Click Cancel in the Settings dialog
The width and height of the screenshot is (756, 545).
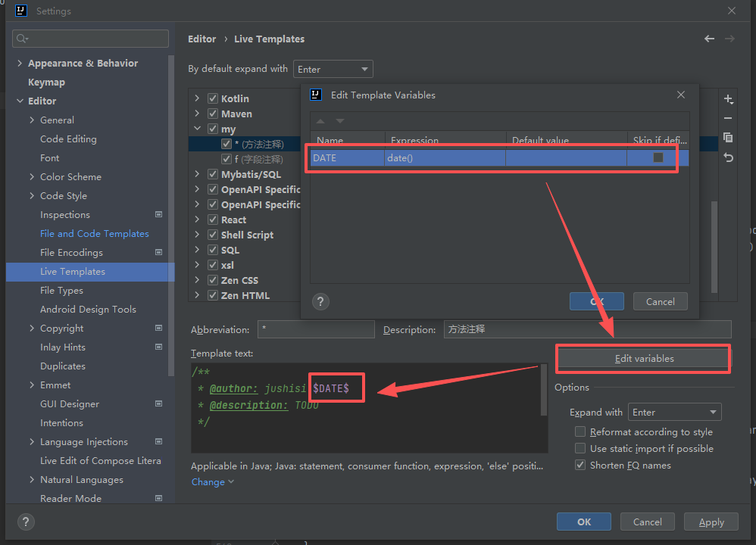click(x=647, y=522)
